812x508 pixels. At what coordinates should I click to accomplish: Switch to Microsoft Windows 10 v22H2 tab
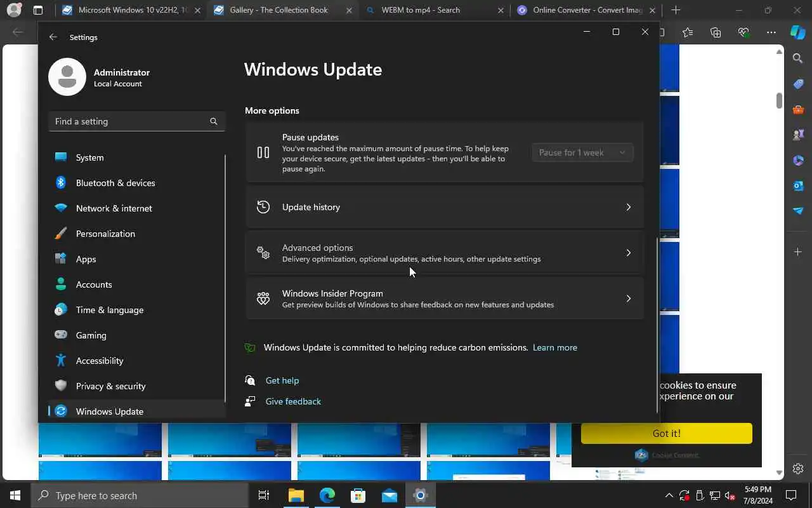(131, 10)
